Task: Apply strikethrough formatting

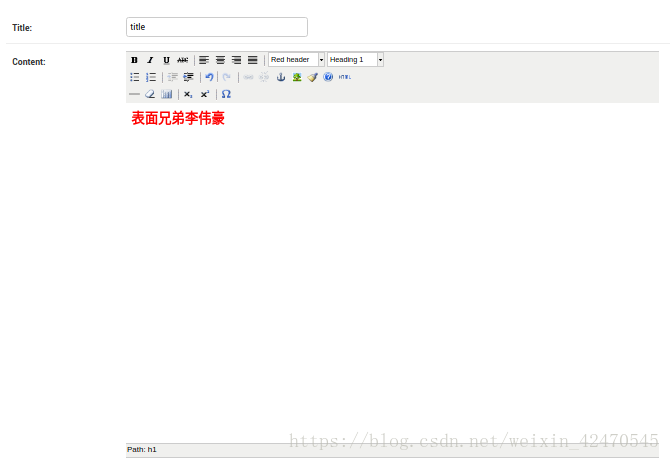Action: tap(183, 60)
